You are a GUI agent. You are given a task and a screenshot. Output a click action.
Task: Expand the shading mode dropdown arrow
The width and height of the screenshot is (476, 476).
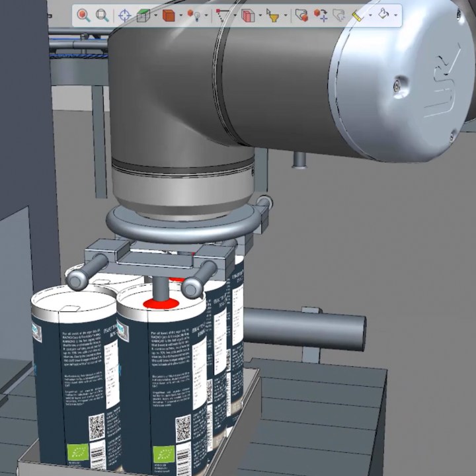tap(181, 15)
